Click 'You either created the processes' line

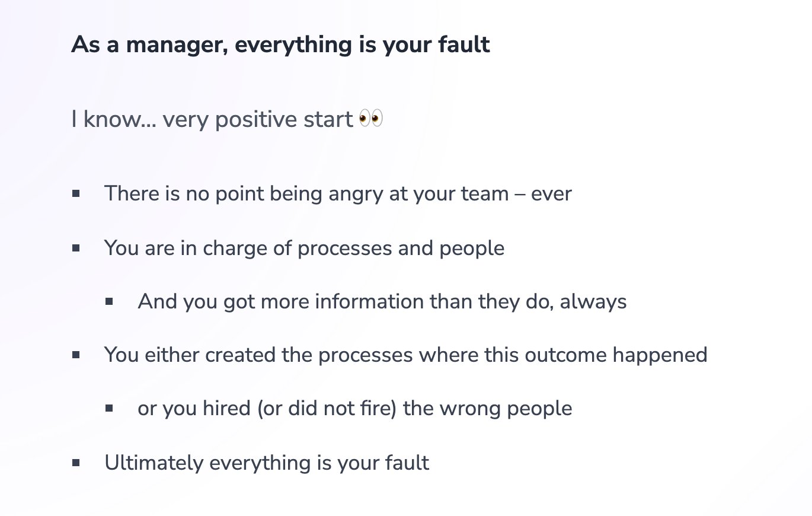pyautogui.click(x=406, y=355)
